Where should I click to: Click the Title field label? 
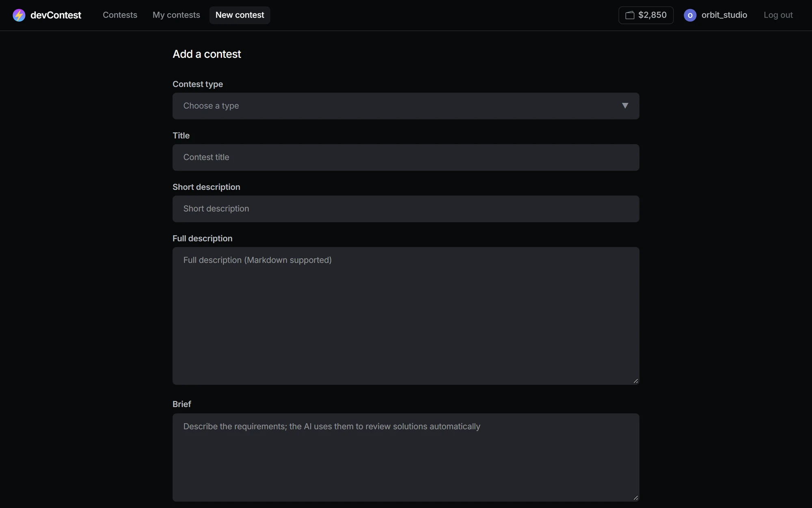181,135
